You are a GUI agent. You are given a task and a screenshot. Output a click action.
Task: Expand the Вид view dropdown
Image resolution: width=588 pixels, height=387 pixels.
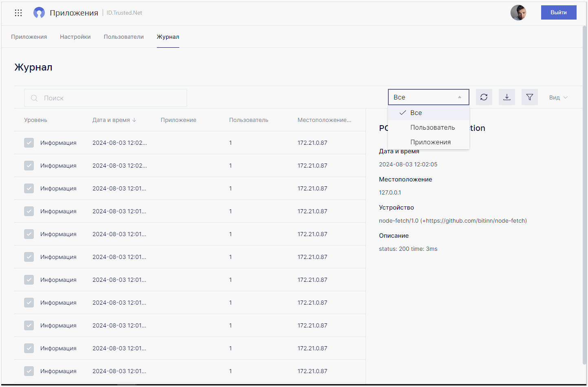(x=558, y=97)
